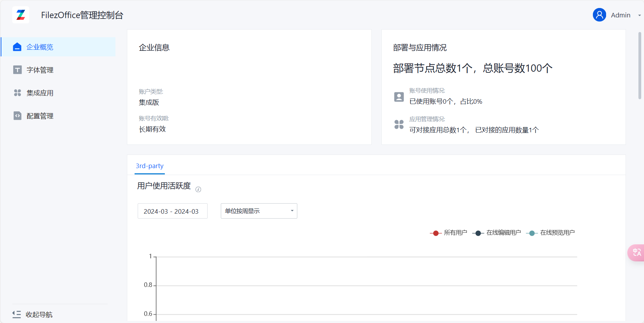Open 字体管理 in the sidebar
This screenshot has width=644, height=323.
(x=40, y=70)
